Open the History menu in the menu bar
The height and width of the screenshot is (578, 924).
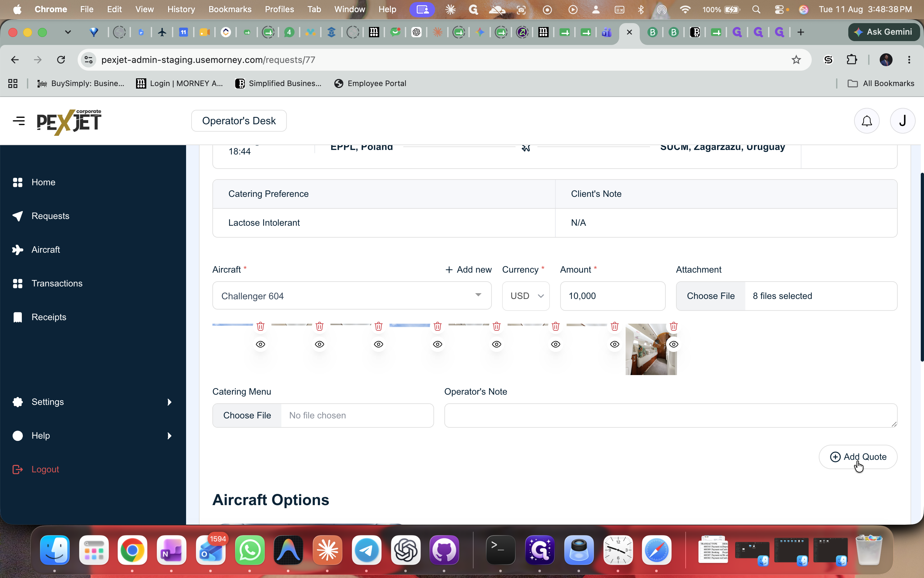[x=181, y=9]
